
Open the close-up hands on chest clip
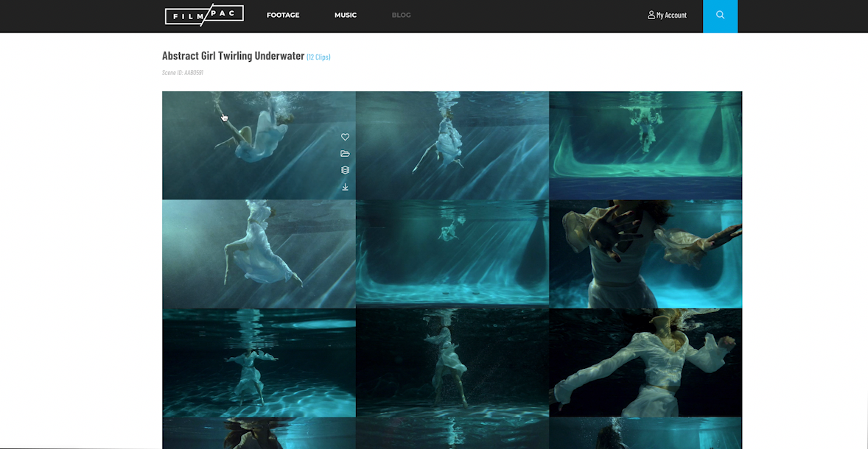coord(645,253)
